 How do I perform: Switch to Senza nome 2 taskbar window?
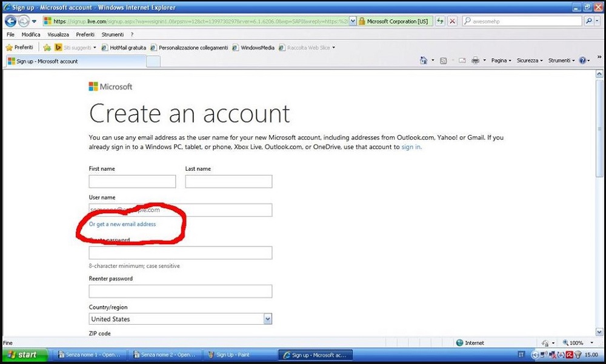[x=164, y=355]
